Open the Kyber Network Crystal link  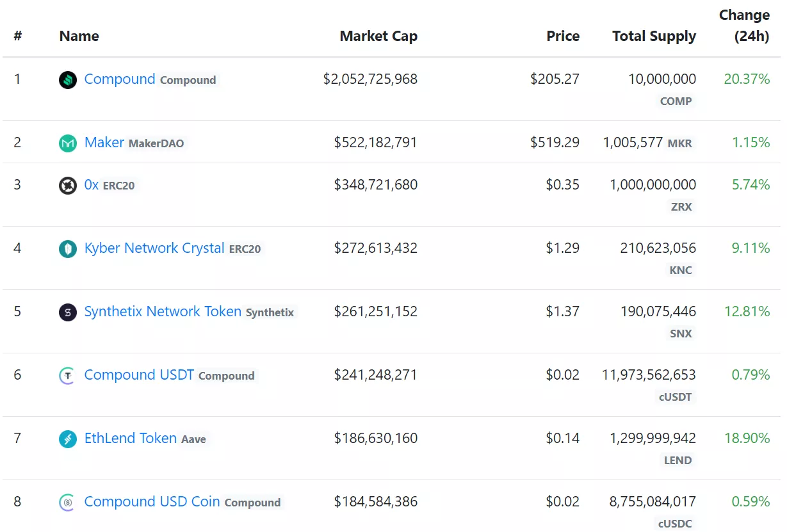click(154, 248)
